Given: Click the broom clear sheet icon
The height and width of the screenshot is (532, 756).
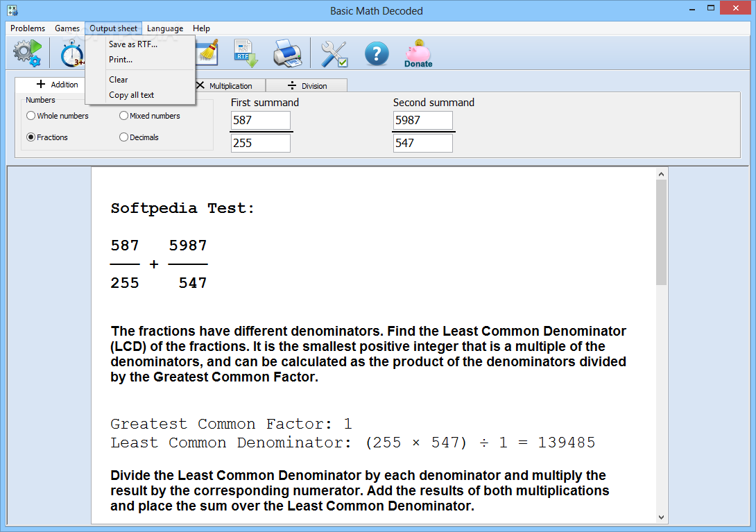Looking at the screenshot, I should point(208,52).
